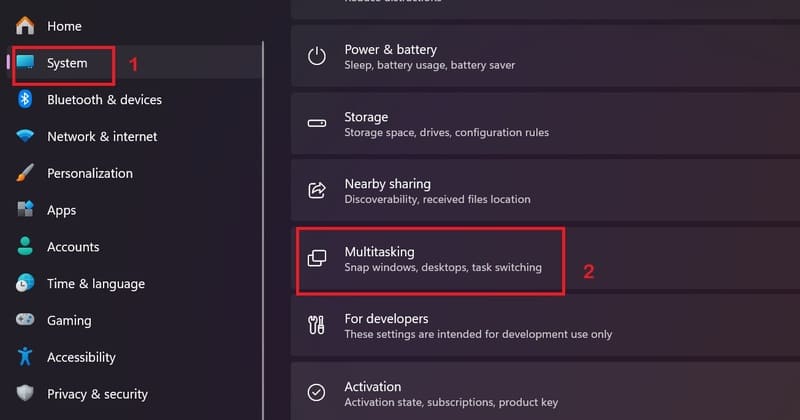Click the Personalization paintbrush icon

coord(24,172)
